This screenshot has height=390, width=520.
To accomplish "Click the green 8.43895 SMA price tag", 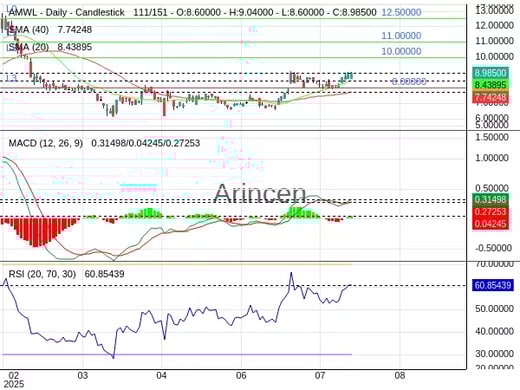I will (491, 85).
